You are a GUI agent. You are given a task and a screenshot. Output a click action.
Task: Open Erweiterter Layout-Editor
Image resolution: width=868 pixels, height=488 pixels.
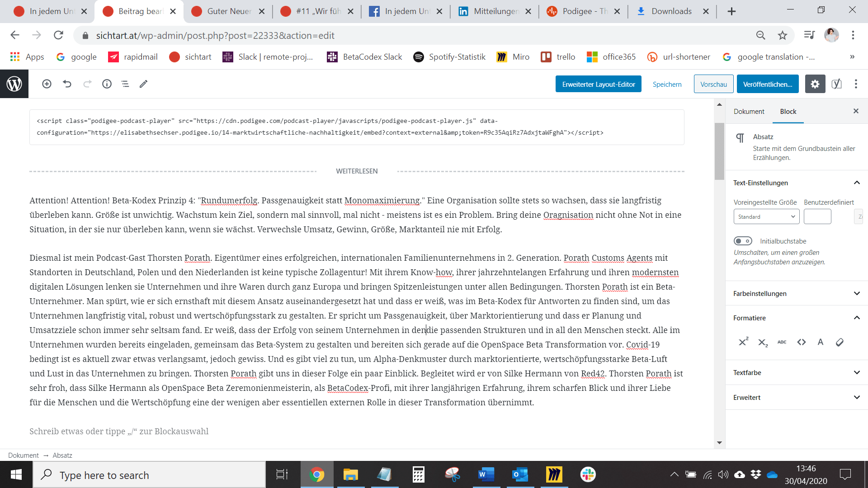[598, 84]
